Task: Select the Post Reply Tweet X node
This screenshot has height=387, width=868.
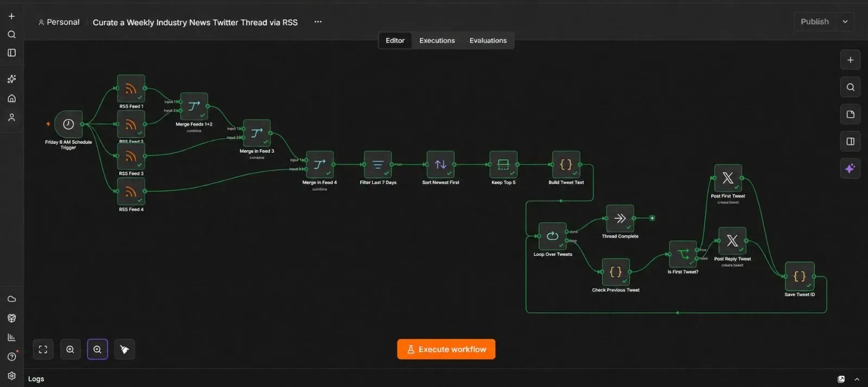Action: (x=732, y=241)
